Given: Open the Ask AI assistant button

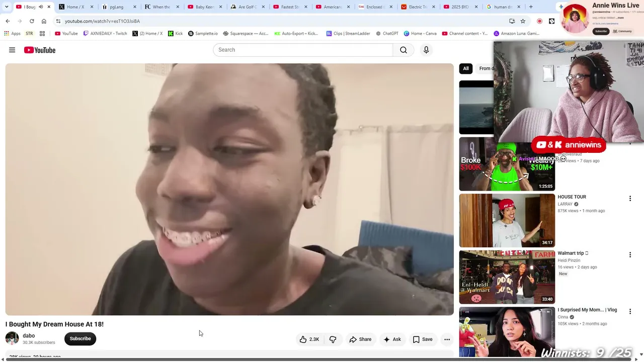Looking at the screenshot, I should coord(392,339).
